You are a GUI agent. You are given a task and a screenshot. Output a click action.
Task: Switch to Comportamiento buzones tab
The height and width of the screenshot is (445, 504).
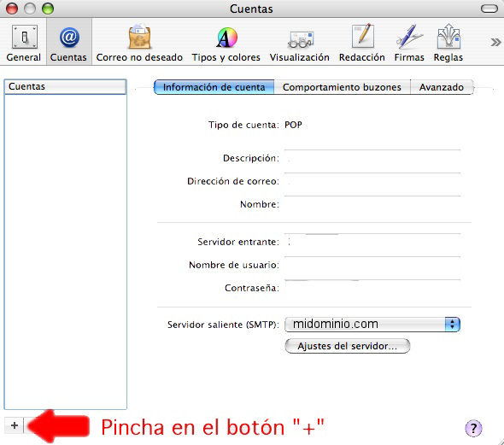click(342, 87)
